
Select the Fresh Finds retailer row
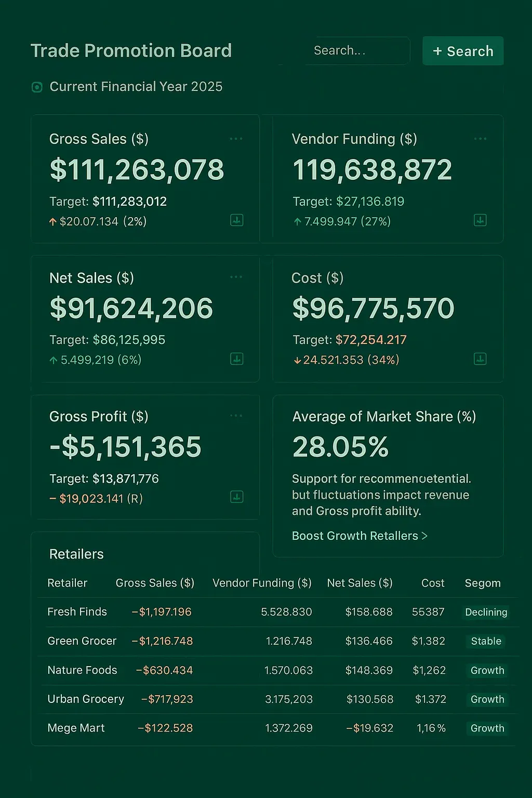pyautogui.click(x=77, y=612)
